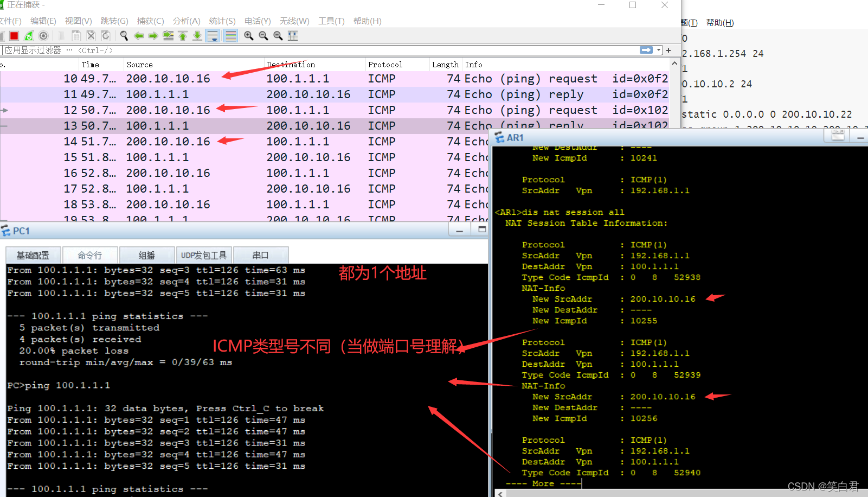This screenshot has height=497, width=868.
Task: Close the capture file icon
Action: pos(91,36)
